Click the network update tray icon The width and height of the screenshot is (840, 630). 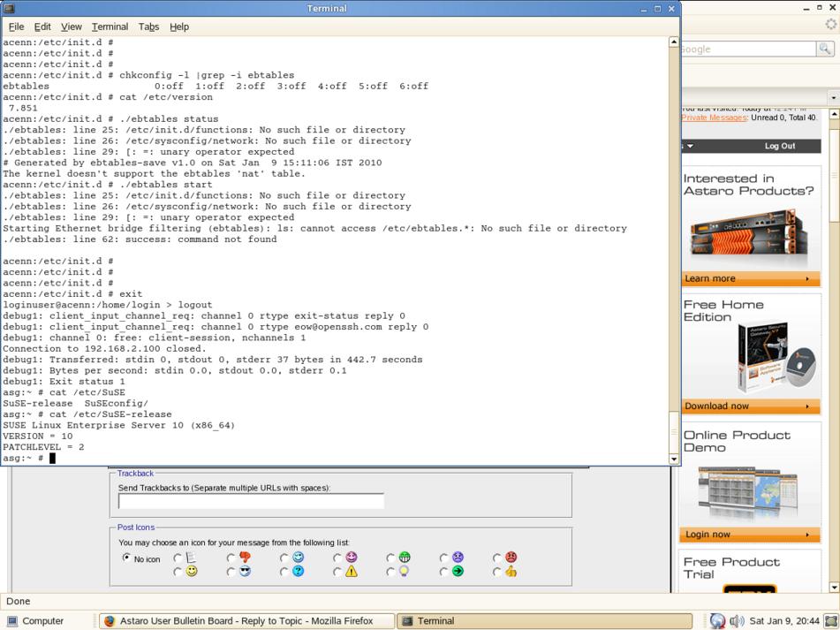click(x=717, y=621)
